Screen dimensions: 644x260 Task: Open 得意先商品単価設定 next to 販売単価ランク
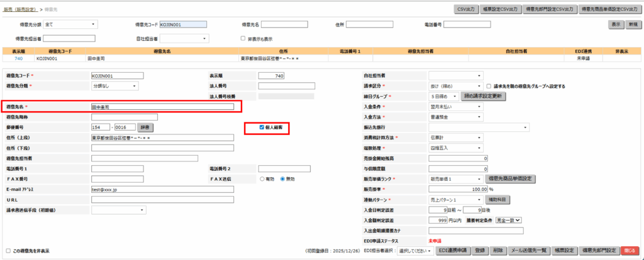[511, 179]
